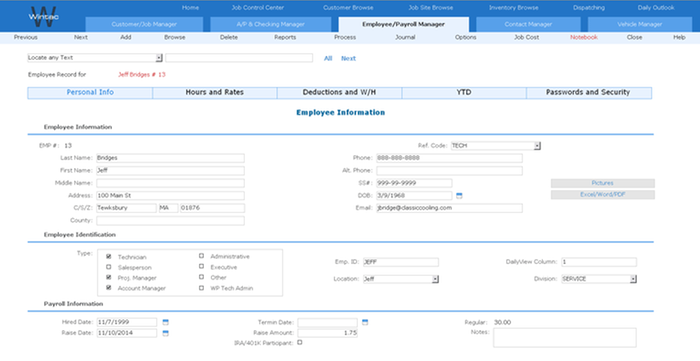This screenshot has height=361, width=700.
Task: Switch to A/P & Checking Manager tab
Action: click(271, 24)
